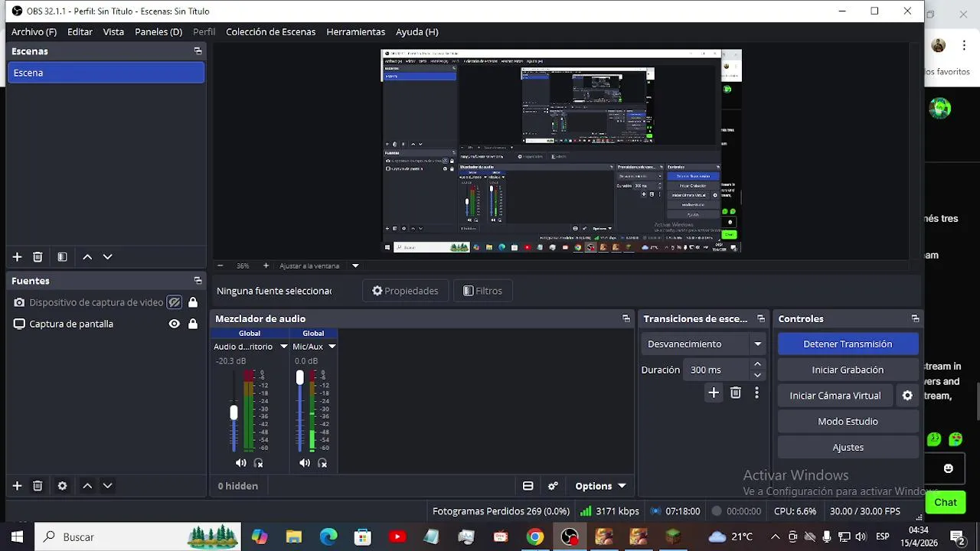Image resolution: width=980 pixels, height=551 pixels.
Task: Delete the selected source in Fuentes panel
Action: click(x=38, y=486)
